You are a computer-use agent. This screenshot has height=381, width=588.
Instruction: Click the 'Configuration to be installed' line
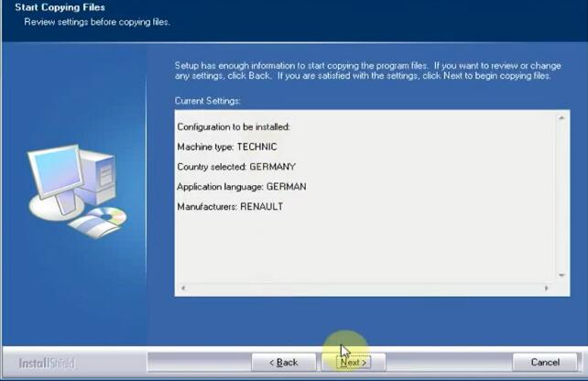coord(233,126)
